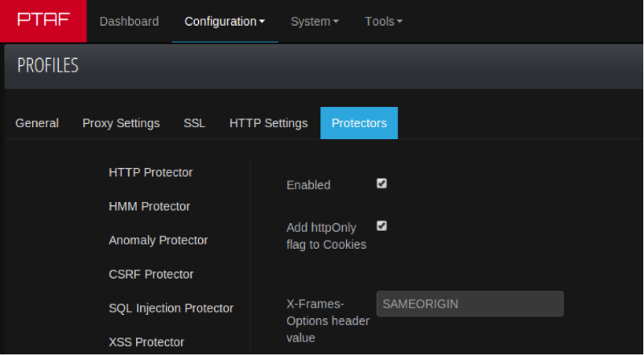Expand the Tools dropdown menu
This screenshot has width=644, height=355.
pyautogui.click(x=383, y=21)
